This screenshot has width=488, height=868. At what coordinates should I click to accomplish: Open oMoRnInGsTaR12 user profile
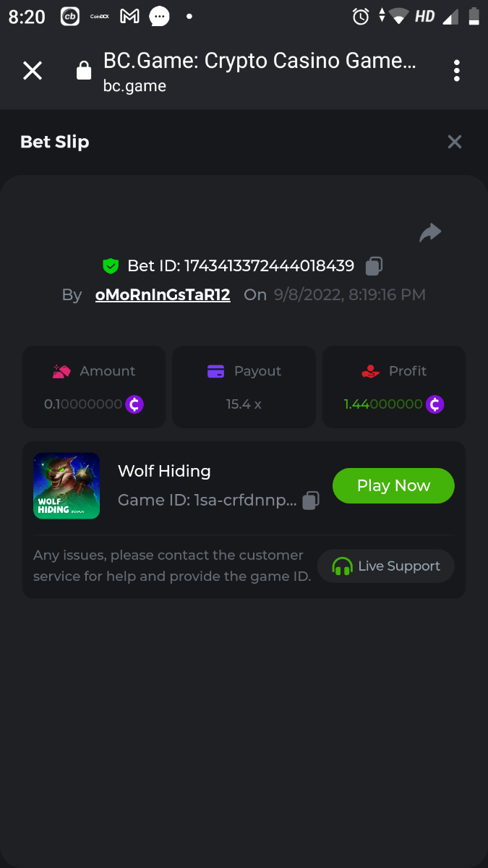click(x=163, y=294)
